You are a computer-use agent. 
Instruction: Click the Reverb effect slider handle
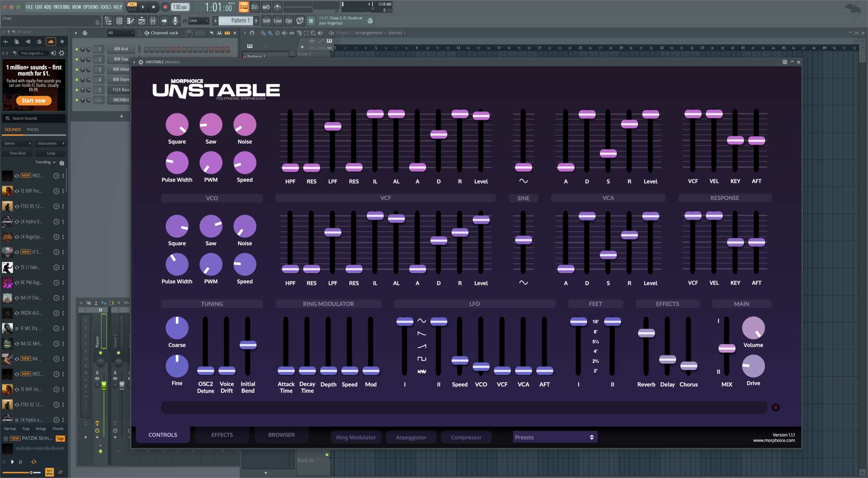pos(646,333)
